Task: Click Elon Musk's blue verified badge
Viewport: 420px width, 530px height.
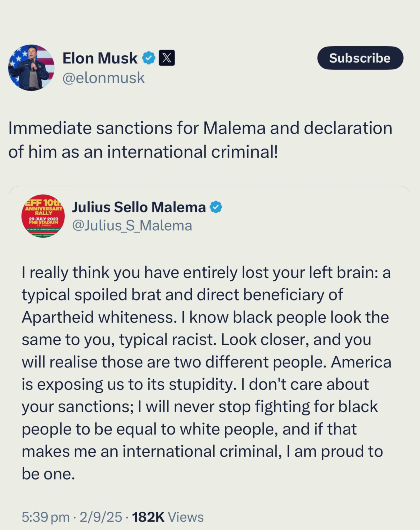Action: point(149,58)
